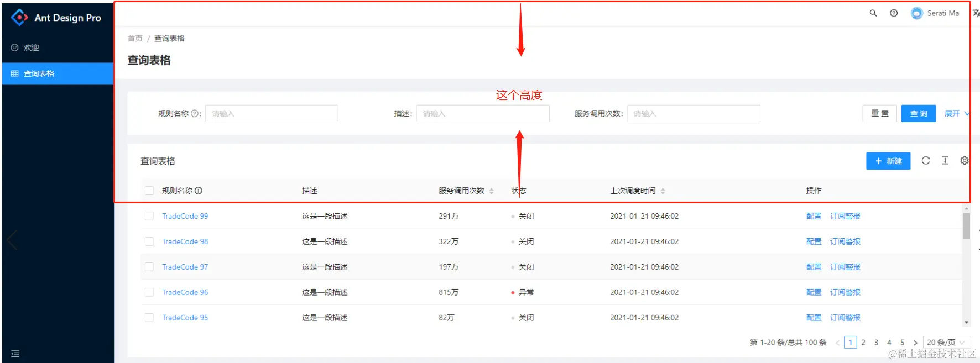Click 配置 in TradeCode 99 row

814,216
